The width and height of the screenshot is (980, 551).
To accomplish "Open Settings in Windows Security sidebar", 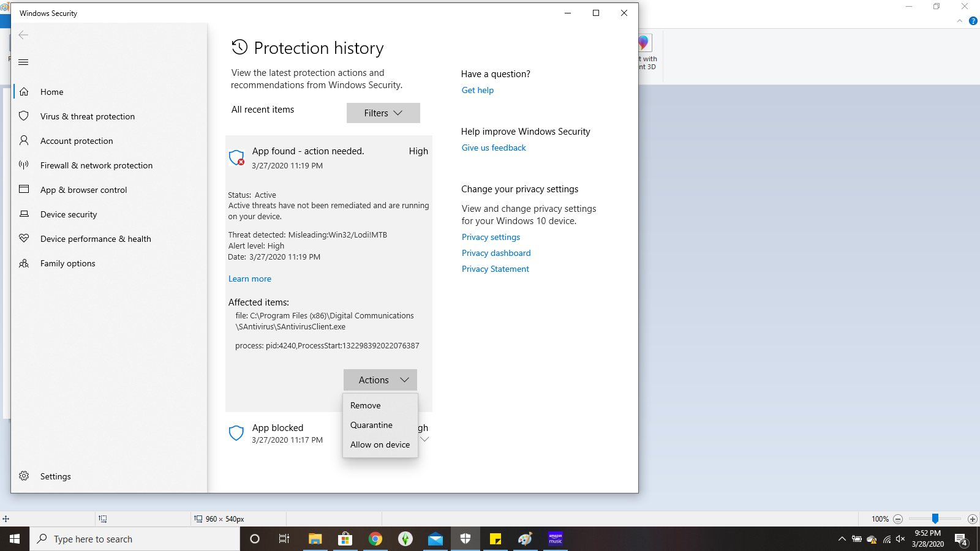I will [109, 476].
